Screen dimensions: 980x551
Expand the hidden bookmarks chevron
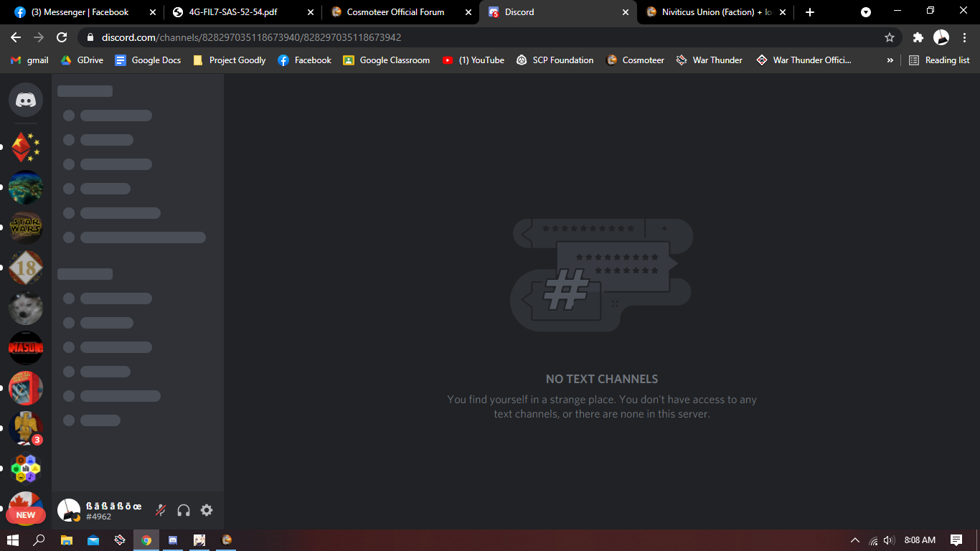(x=890, y=60)
